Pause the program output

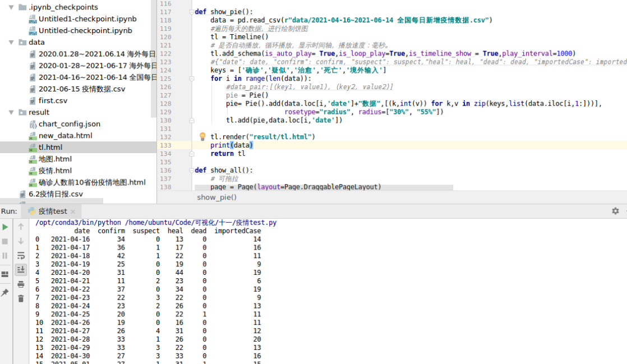(4, 254)
